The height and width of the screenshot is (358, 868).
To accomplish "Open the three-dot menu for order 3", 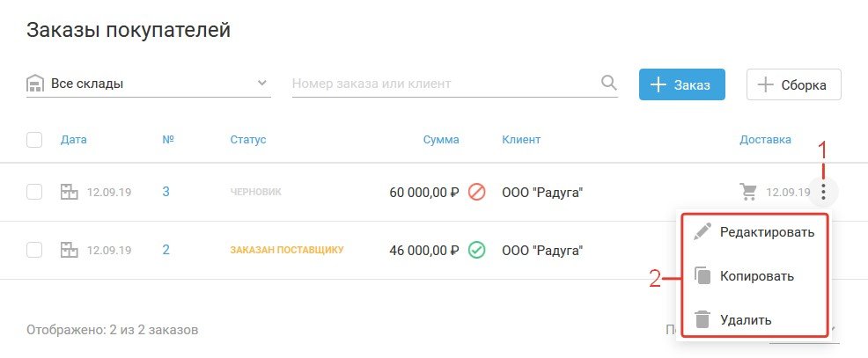I will point(823,192).
